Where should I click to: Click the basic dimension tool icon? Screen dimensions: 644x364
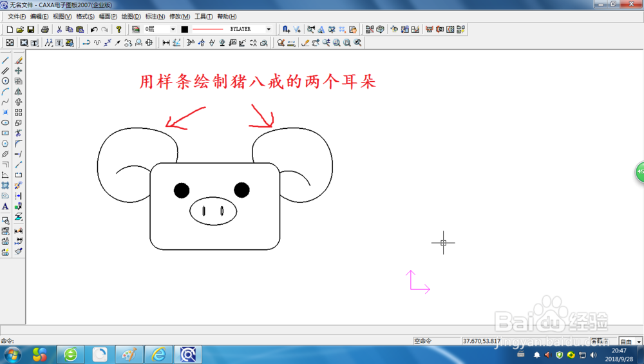pos(166,43)
